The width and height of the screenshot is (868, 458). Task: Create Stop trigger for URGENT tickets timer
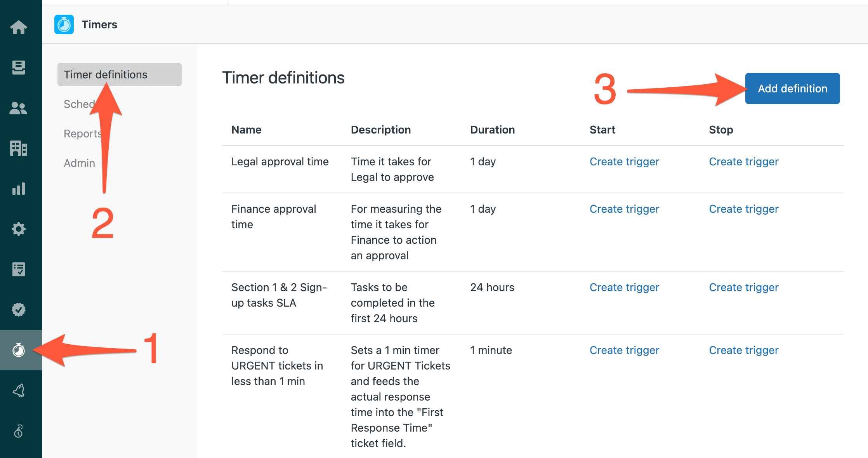click(x=744, y=350)
